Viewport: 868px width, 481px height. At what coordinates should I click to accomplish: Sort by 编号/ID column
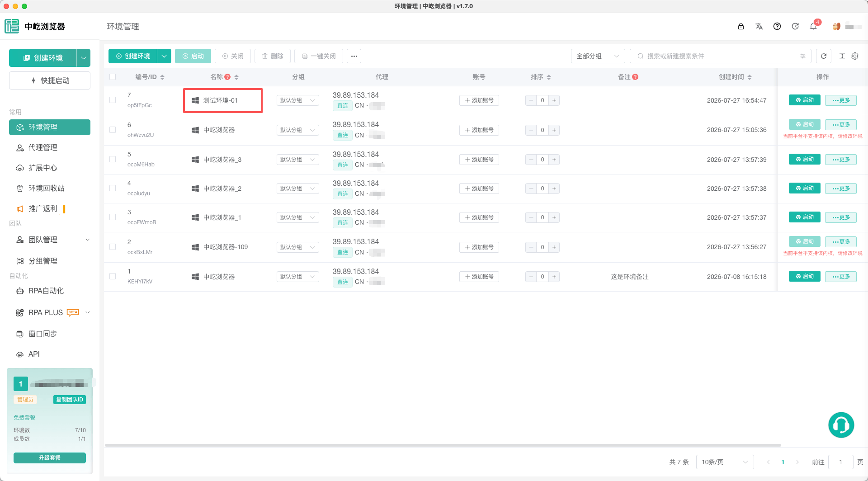tap(162, 77)
